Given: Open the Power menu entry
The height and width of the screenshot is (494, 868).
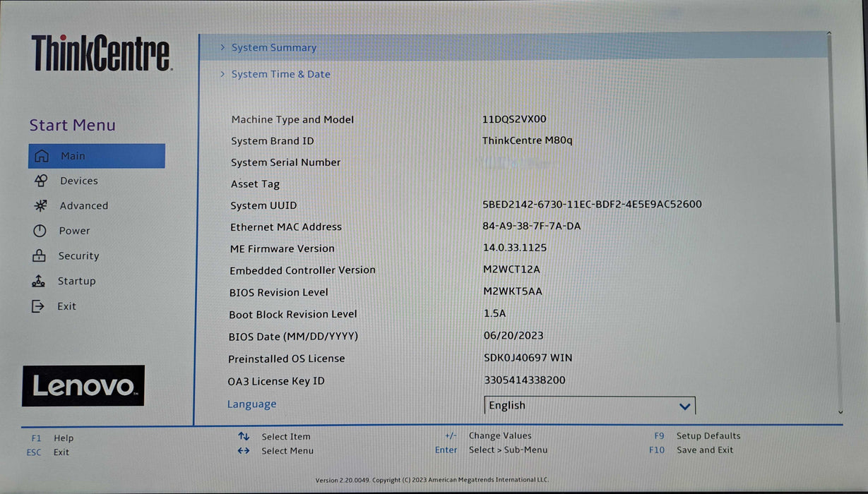Looking at the screenshot, I should tap(74, 231).
